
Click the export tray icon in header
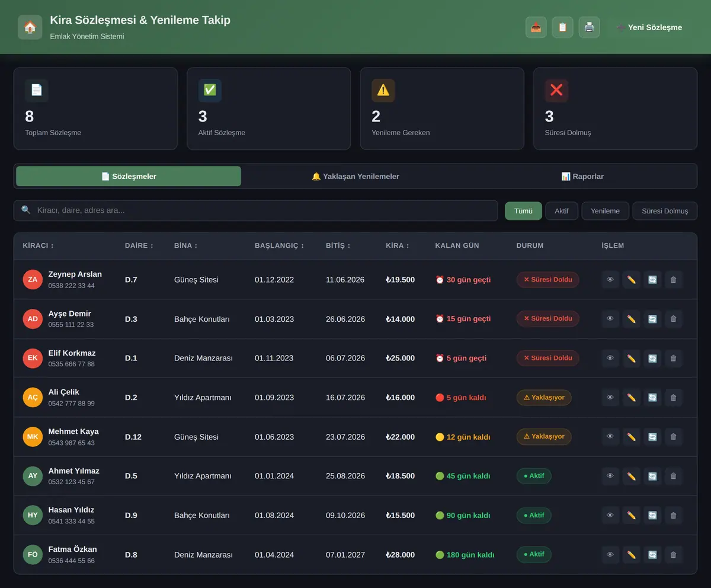tap(536, 27)
